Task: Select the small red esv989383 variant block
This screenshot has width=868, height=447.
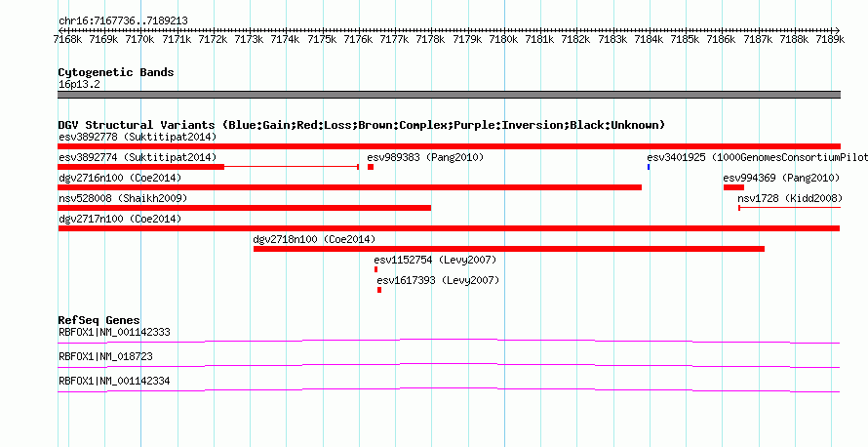Action: point(371,167)
